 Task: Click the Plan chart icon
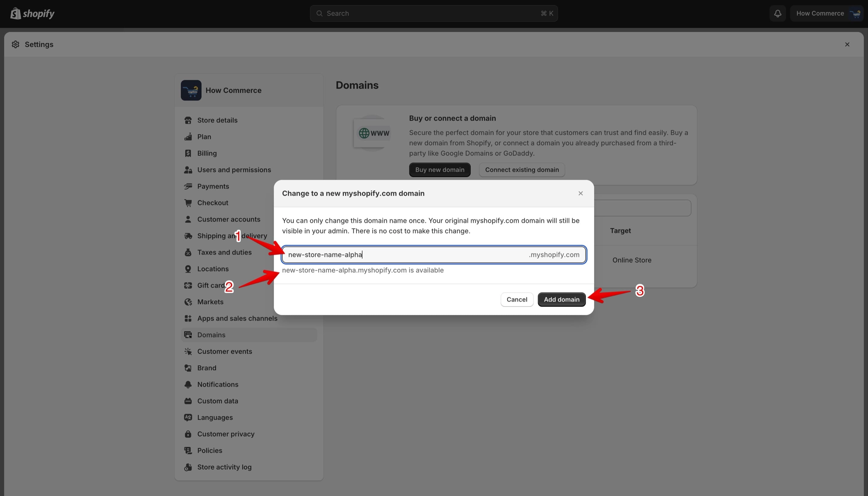[188, 137]
